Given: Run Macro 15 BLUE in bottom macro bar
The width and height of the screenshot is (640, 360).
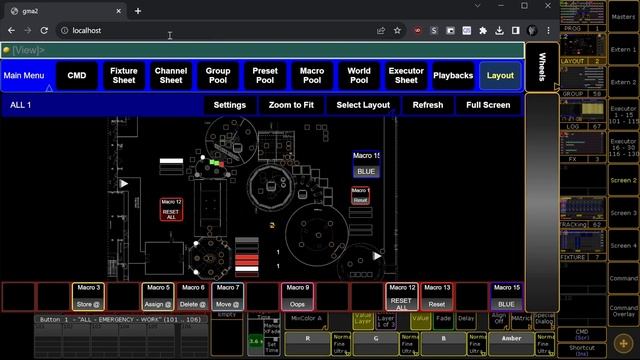Looking at the screenshot, I should pos(506,296).
